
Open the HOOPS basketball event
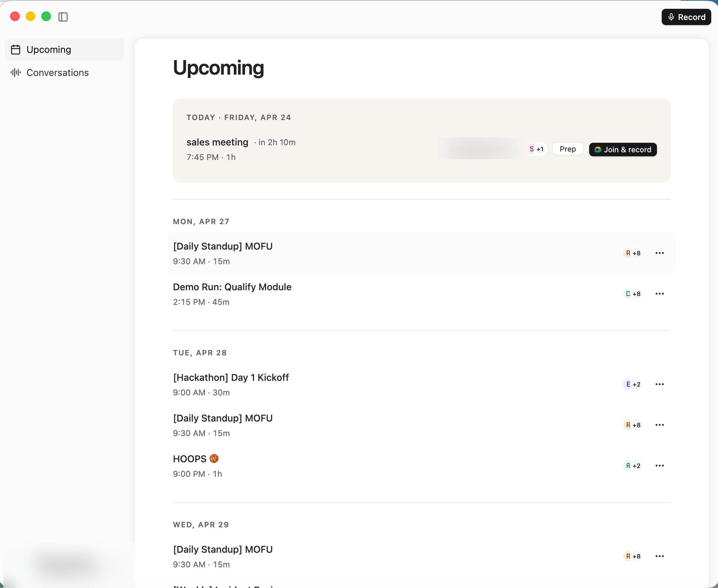(x=421, y=466)
